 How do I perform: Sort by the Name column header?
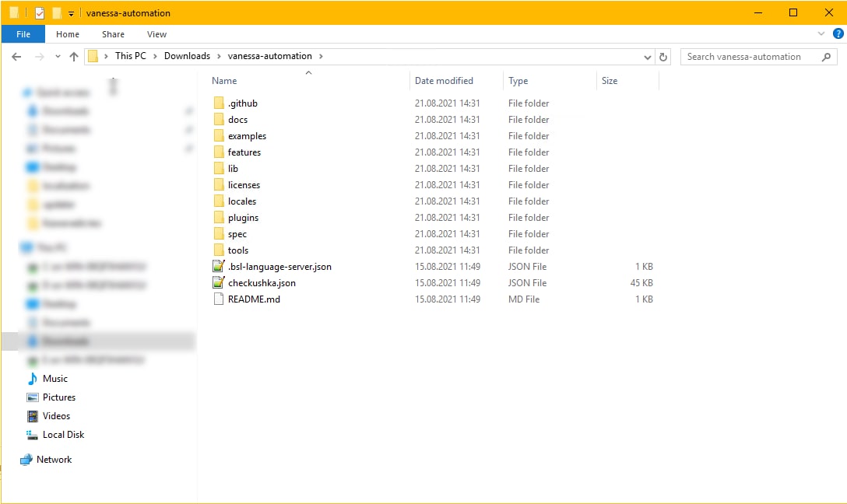pos(224,80)
